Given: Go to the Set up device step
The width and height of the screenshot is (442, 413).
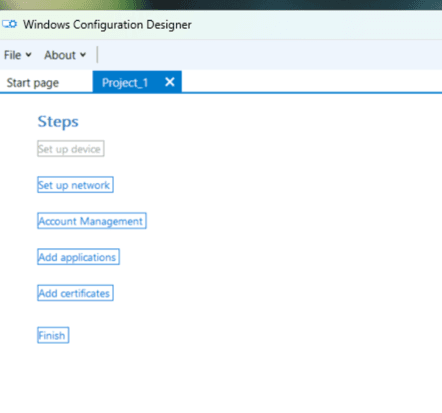Looking at the screenshot, I should (x=71, y=149).
